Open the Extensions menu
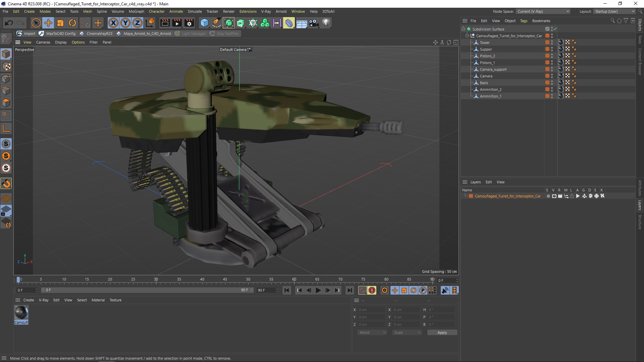This screenshot has width=644, height=362. pos(248,11)
